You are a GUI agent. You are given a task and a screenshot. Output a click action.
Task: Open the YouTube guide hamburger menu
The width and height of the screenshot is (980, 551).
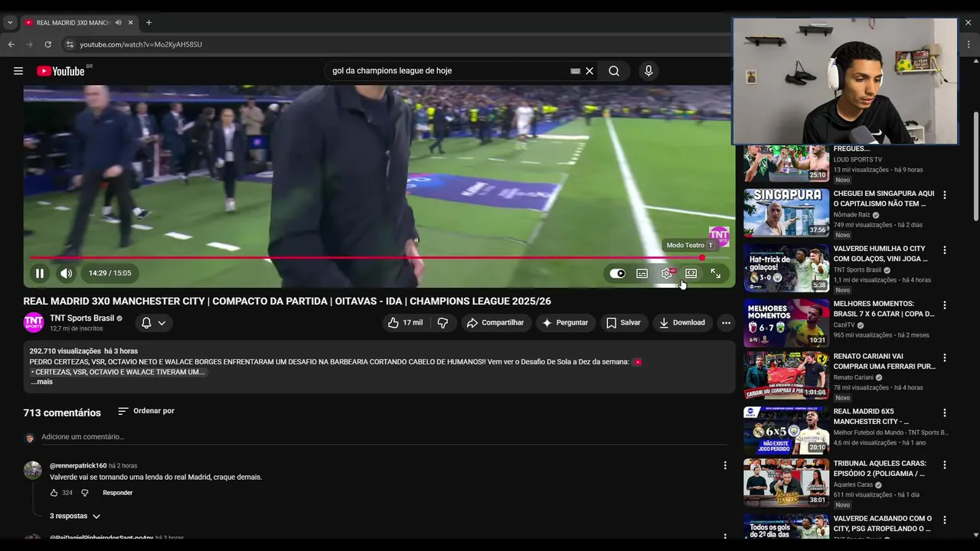click(18, 71)
